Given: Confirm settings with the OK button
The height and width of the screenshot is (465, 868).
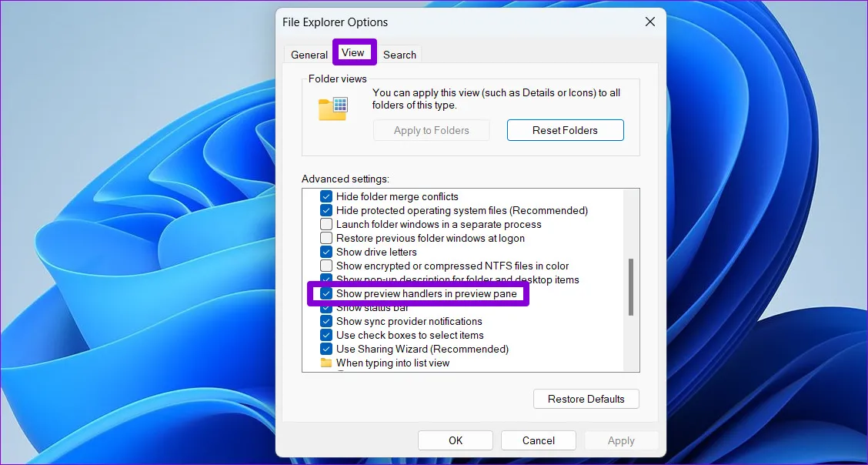Looking at the screenshot, I should tap(455, 440).
